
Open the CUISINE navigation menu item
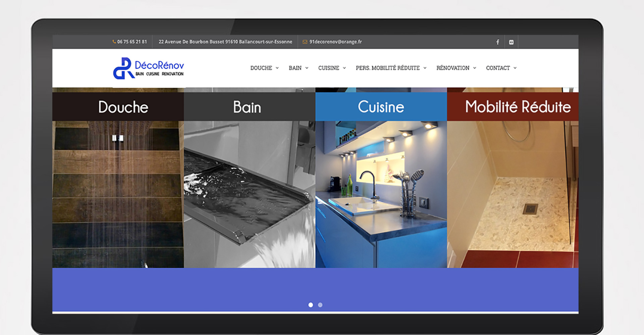point(329,68)
